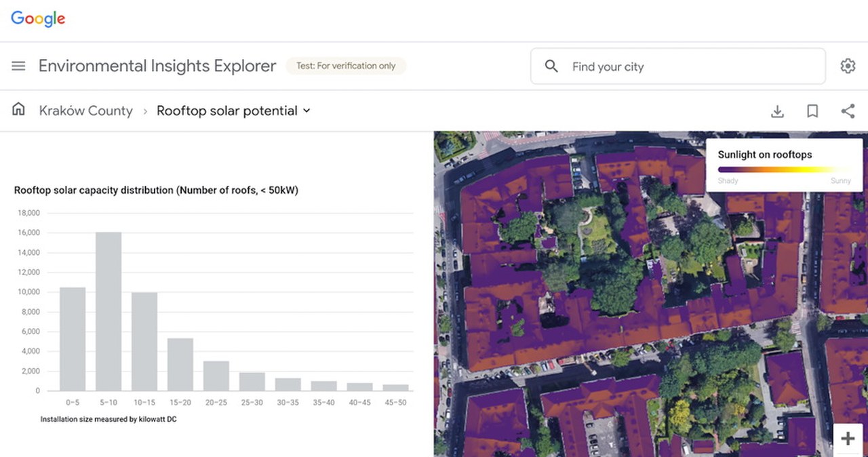Image resolution: width=868 pixels, height=457 pixels.
Task: Click the home icon in the breadcrumb
Action: (18, 108)
